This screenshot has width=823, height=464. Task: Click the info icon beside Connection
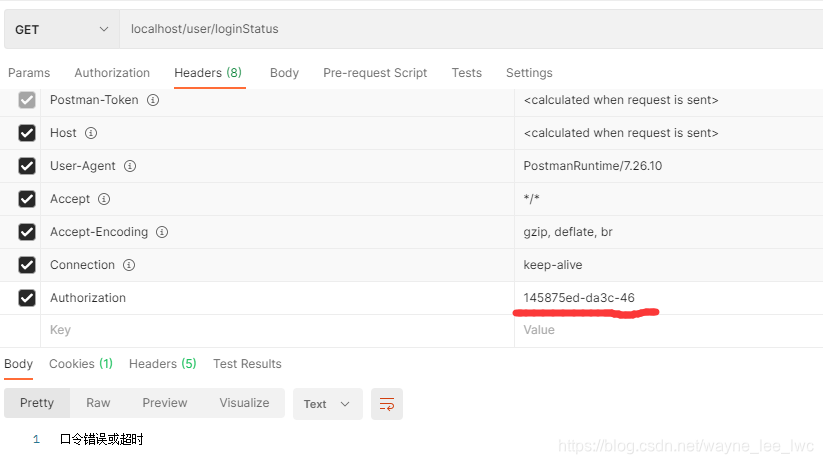point(129,265)
